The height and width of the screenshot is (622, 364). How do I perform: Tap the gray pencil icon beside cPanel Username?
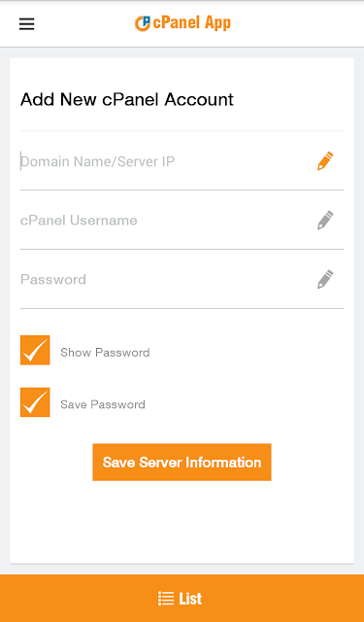(325, 221)
